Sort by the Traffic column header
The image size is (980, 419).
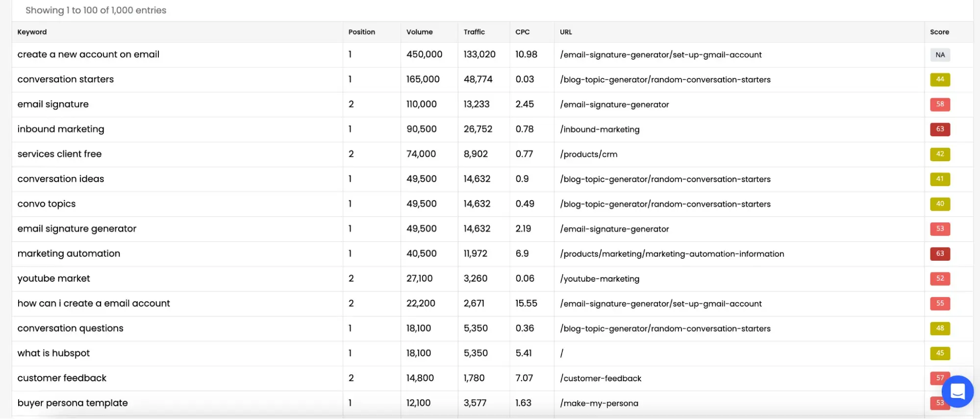(474, 32)
